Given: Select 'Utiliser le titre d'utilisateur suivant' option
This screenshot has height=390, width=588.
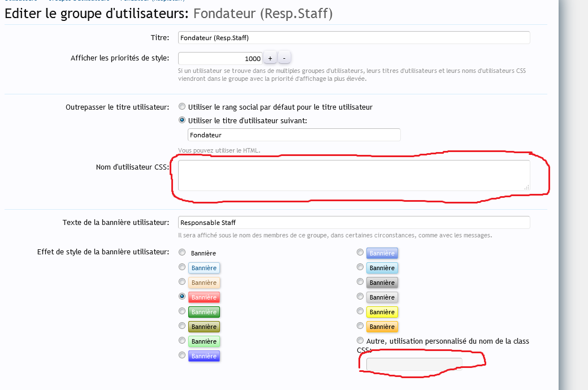Looking at the screenshot, I should [182, 120].
